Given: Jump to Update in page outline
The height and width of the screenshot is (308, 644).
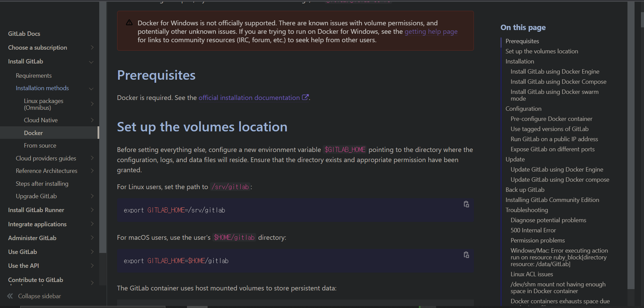Looking at the screenshot, I should tap(515, 159).
